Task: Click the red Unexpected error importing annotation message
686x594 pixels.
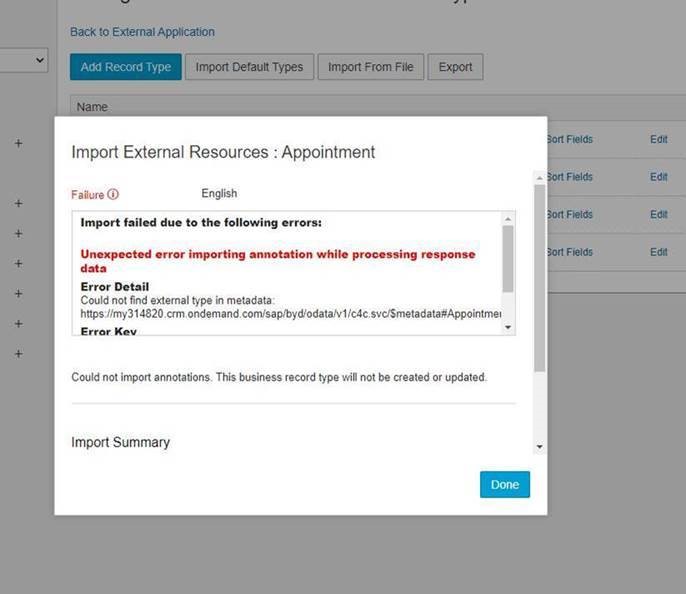Action: (278, 261)
